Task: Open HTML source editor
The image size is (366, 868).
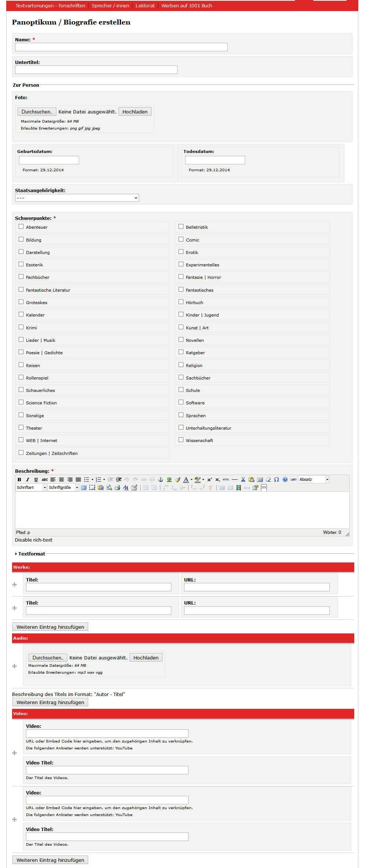Action: (226, 479)
